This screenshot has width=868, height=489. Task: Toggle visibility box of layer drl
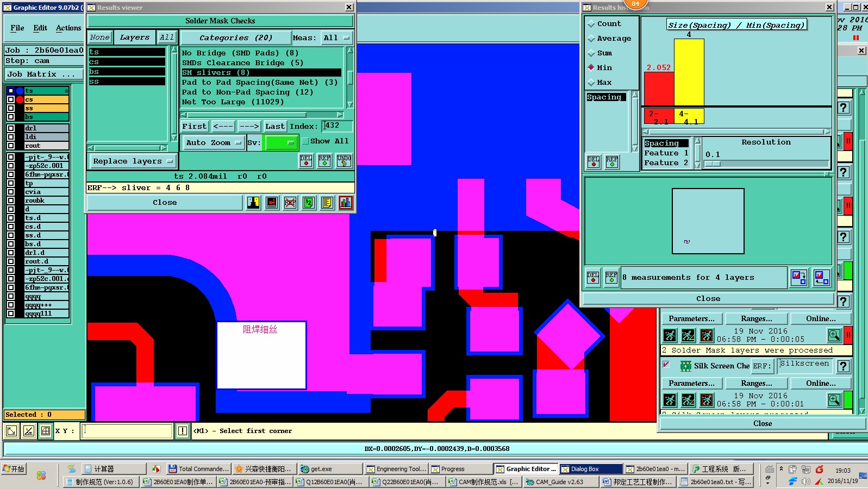pyautogui.click(x=10, y=128)
